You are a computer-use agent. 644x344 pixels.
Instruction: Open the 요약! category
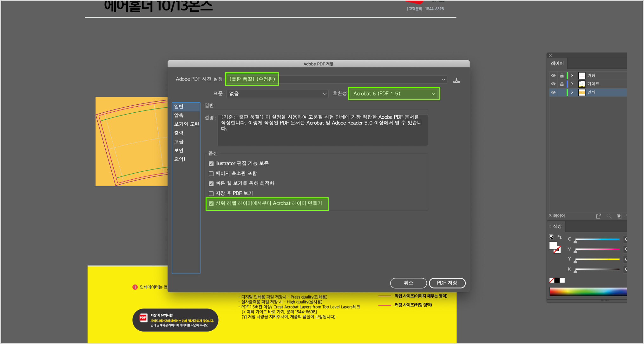[186, 159]
